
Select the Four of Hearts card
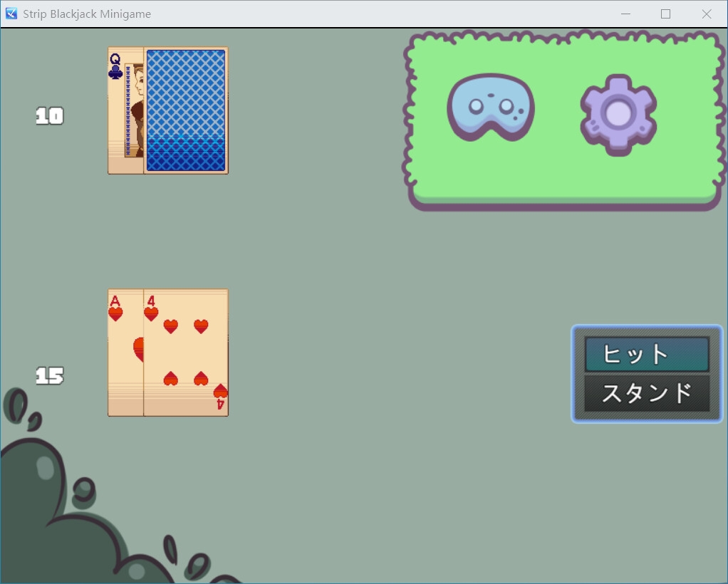click(x=185, y=353)
